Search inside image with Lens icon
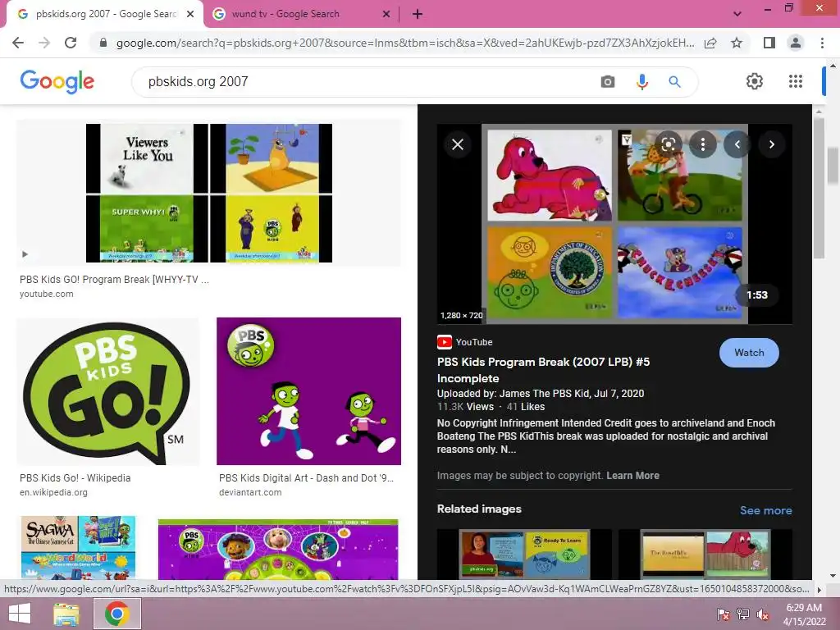 [x=668, y=144]
